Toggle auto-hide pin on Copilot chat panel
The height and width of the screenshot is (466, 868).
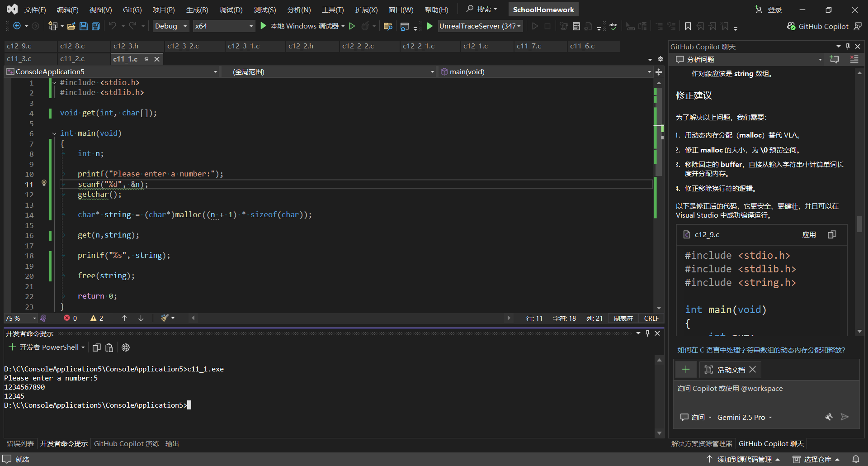coord(848,47)
